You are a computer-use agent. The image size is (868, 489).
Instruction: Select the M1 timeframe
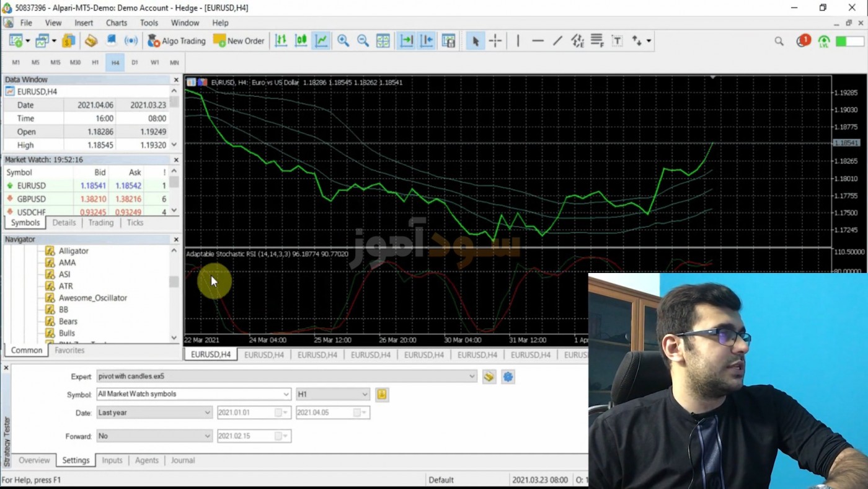tap(16, 63)
